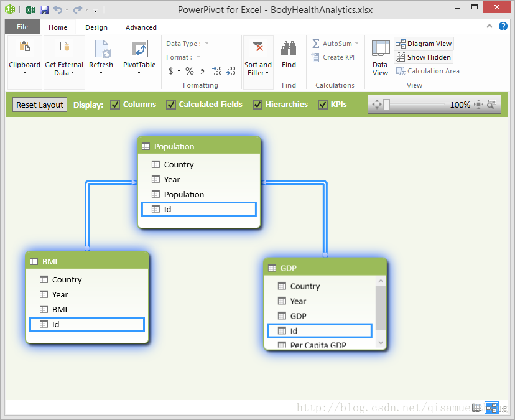515x420 pixels.
Task: Click the Save icon in quick access toolbar
Action: [x=44, y=10]
